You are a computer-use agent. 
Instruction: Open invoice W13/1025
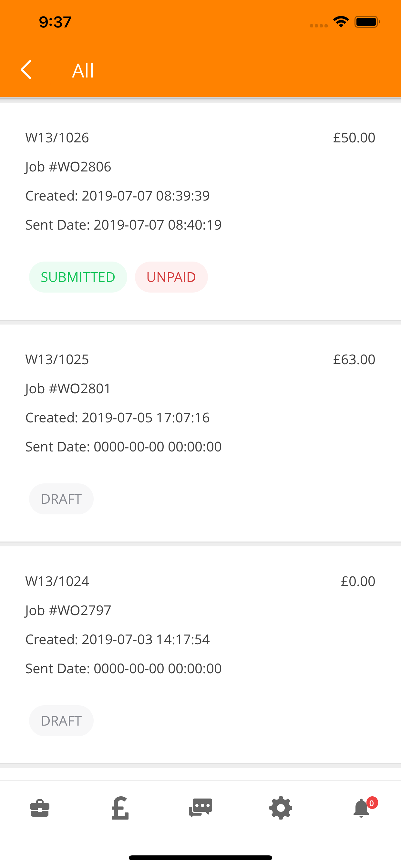(200, 433)
